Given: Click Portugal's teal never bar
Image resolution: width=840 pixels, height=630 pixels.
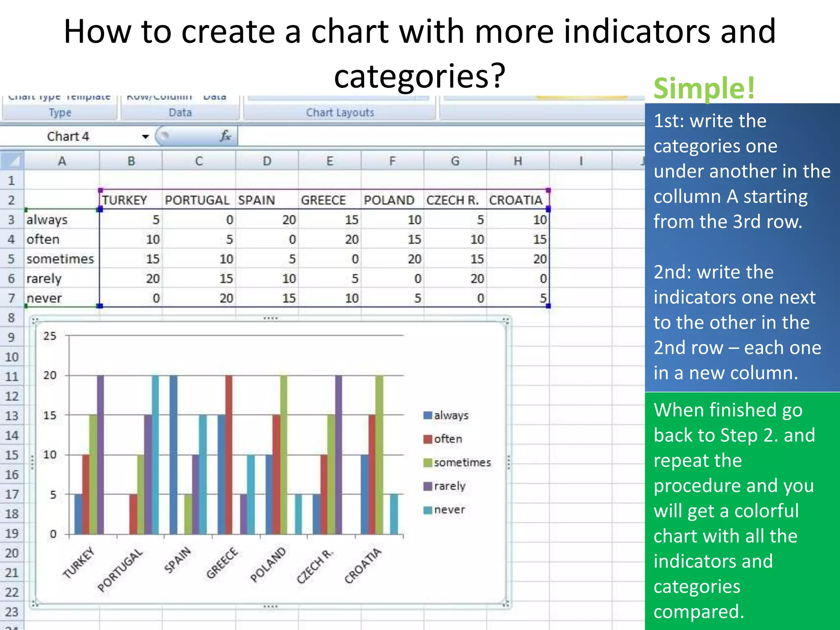Looking at the screenshot, I should 155,454.
